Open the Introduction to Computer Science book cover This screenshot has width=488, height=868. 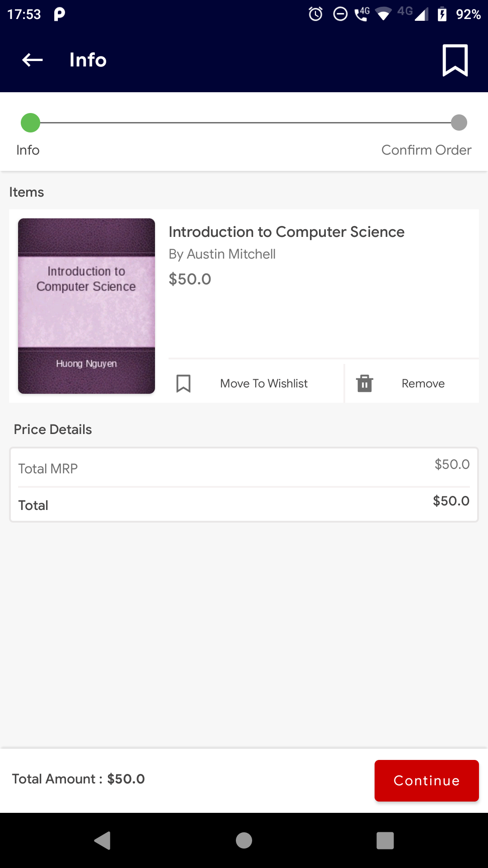coord(86,306)
